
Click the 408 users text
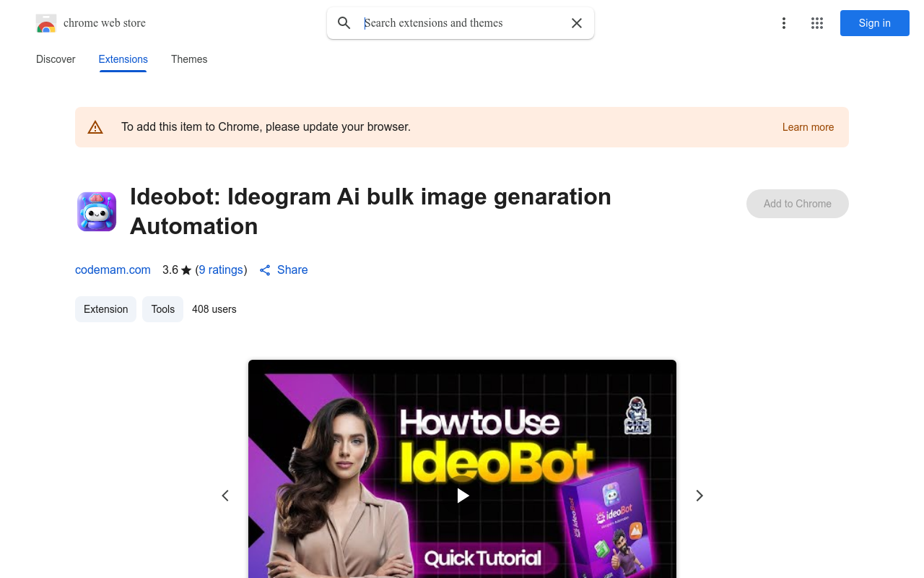click(214, 309)
